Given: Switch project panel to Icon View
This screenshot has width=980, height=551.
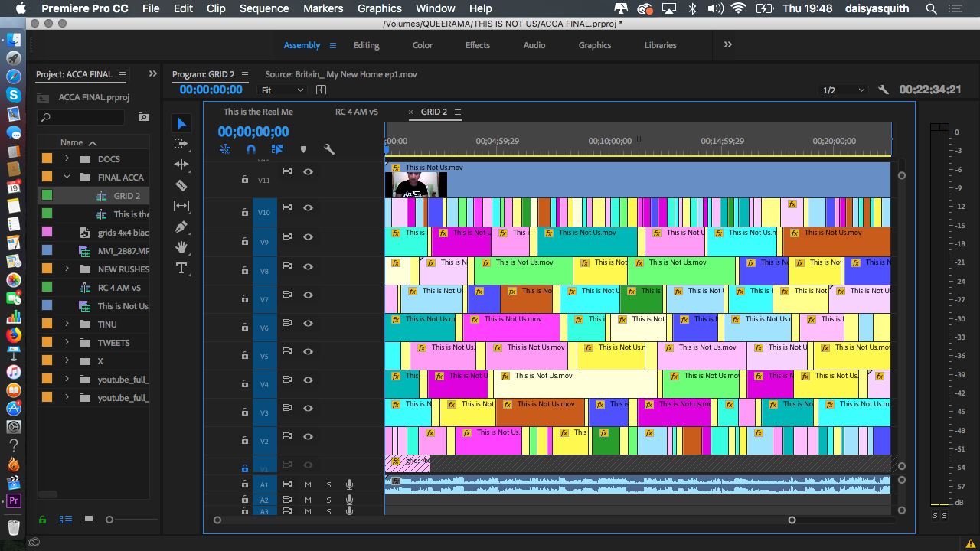Looking at the screenshot, I should pos(89,520).
